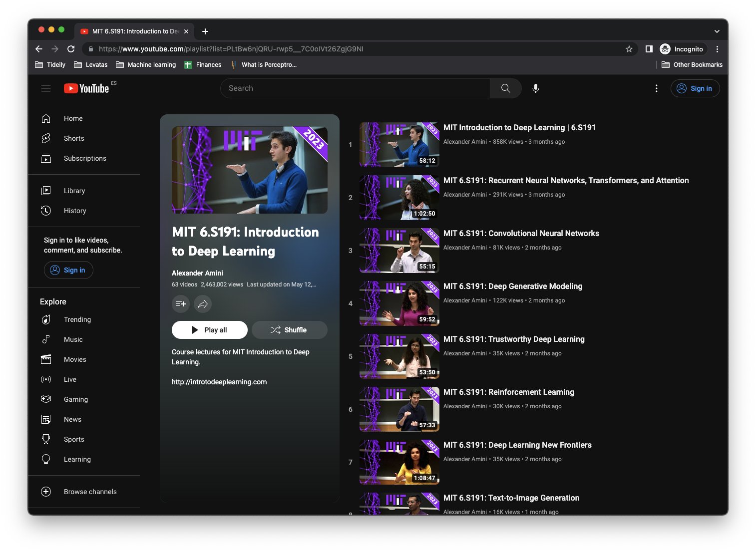This screenshot has height=552, width=756.
Task: Open the Other Bookmarks folder
Action: point(692,65)
